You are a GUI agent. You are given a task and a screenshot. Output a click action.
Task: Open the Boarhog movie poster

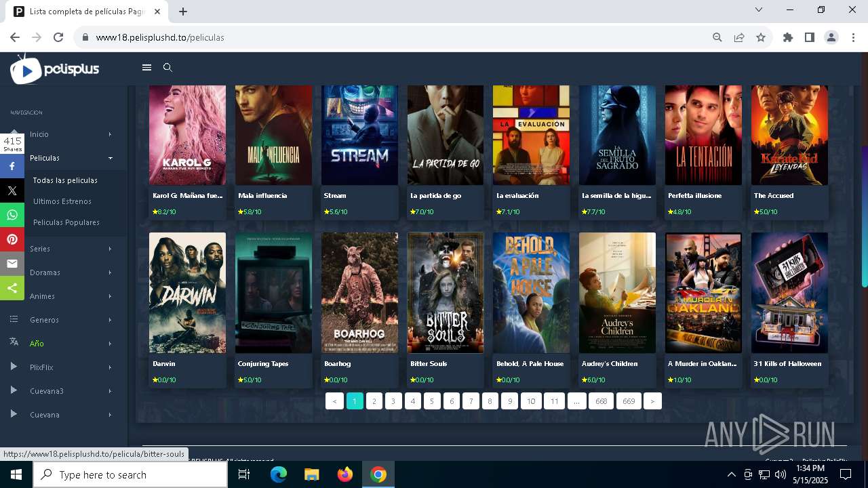pos(359,293)
